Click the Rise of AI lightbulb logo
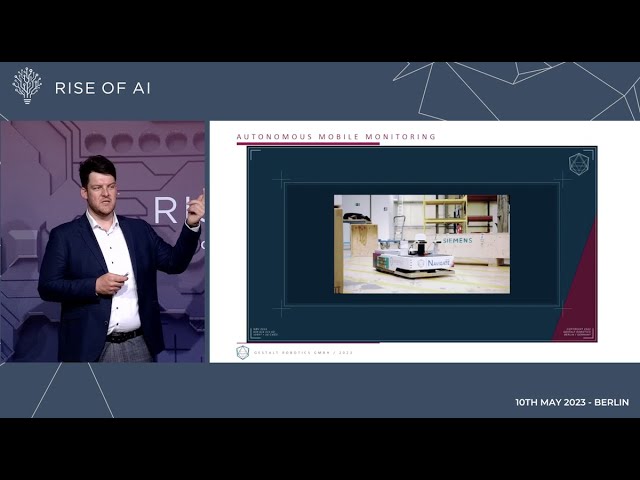Viewport: 640px width, 480px height. click(x=27, y=86)
